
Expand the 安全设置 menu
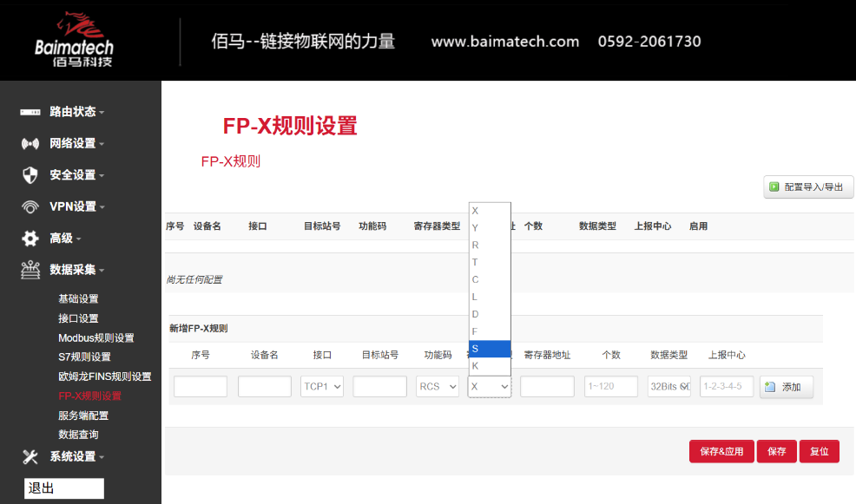[x=76, y=175]
